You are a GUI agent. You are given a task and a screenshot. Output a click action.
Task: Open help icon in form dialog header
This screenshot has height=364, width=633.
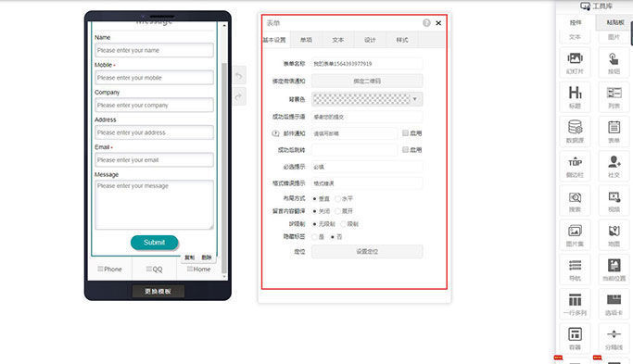(426, 23)
